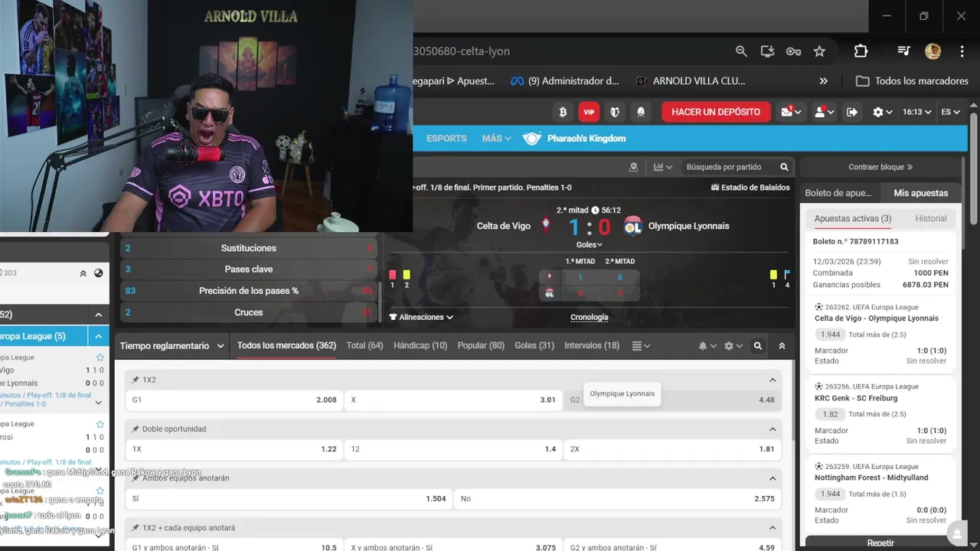980x551 pixels.
Task: Go to ESPORTS in site navigation
Action: click(446, 139)
